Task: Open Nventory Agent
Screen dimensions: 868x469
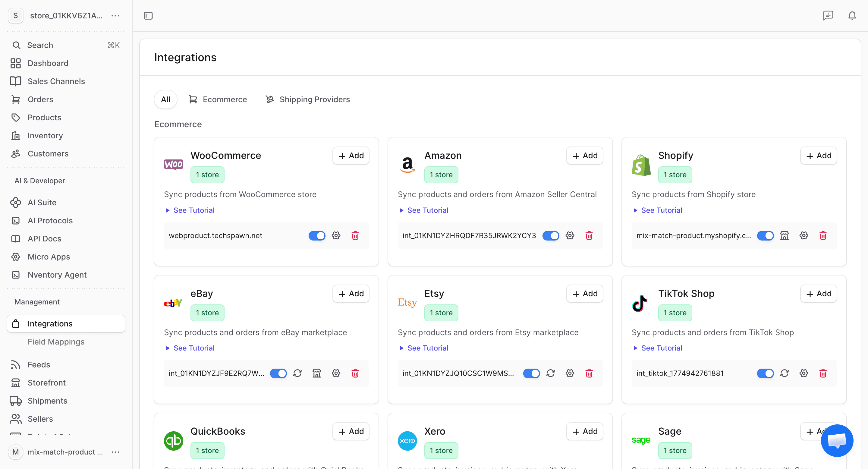Action: tap(66, 275)
